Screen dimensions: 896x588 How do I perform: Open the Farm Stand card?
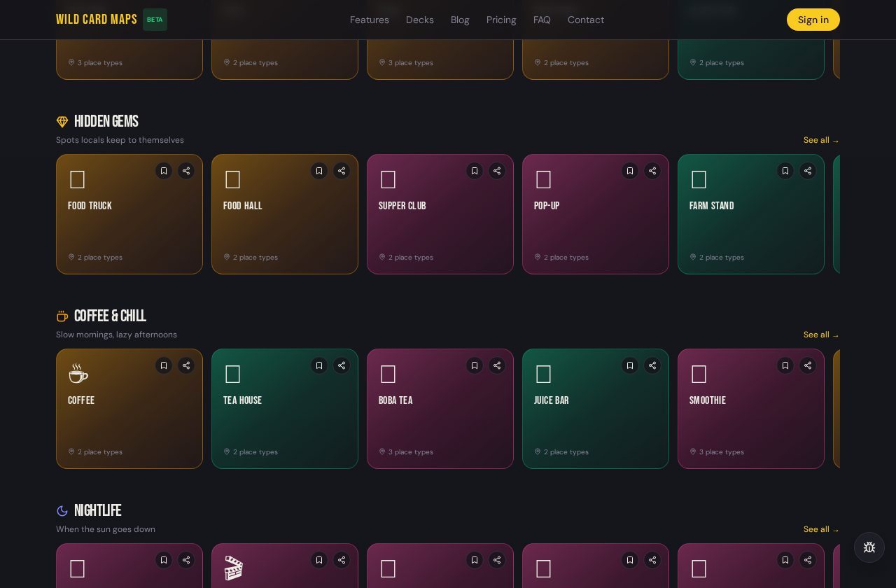[751, 214]
